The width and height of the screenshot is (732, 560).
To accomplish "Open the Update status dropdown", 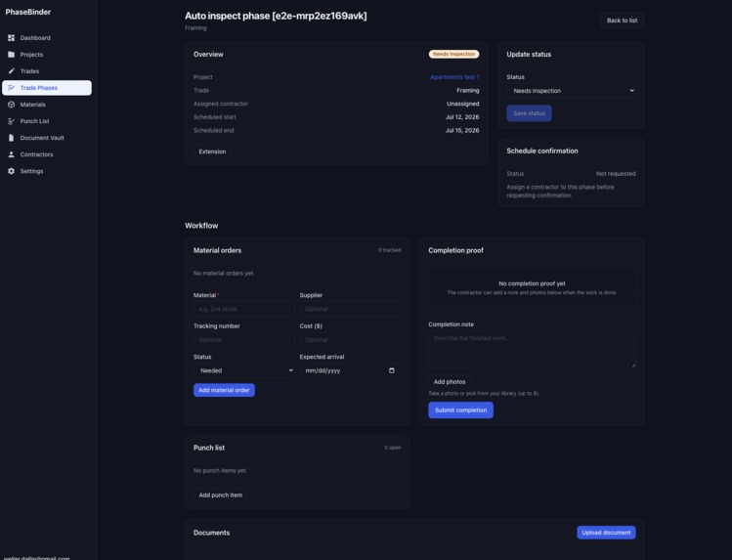I will (571, 91).
